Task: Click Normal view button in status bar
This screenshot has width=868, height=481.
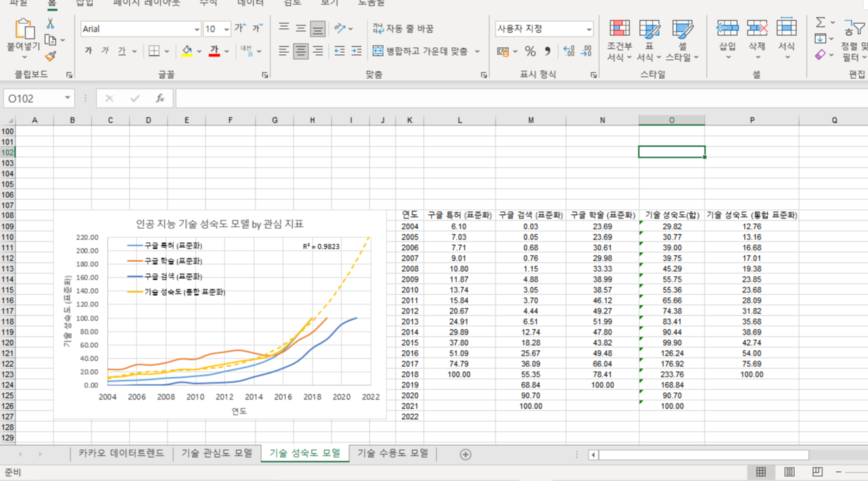Action: click(761, 472)
